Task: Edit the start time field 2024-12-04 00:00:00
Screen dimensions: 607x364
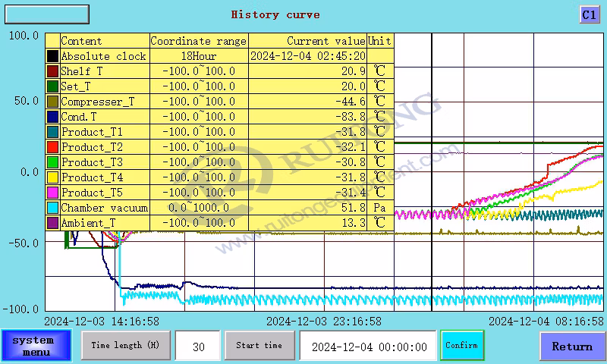Action: 368,346
